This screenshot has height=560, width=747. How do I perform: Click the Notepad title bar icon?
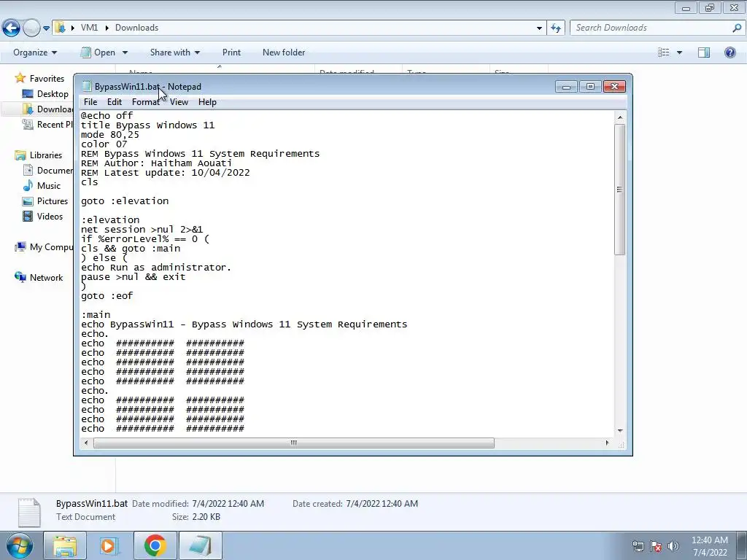(86, 86)
